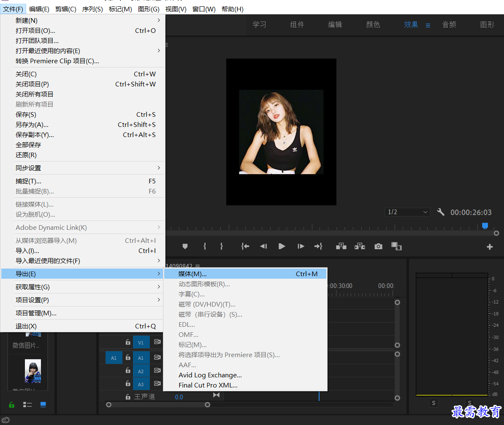
Task: Open the button editor plus icon
Action: pos(490,247)
